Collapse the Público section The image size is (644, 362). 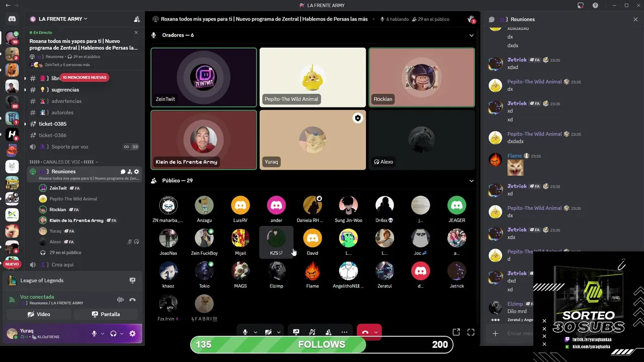coord(471,180)
